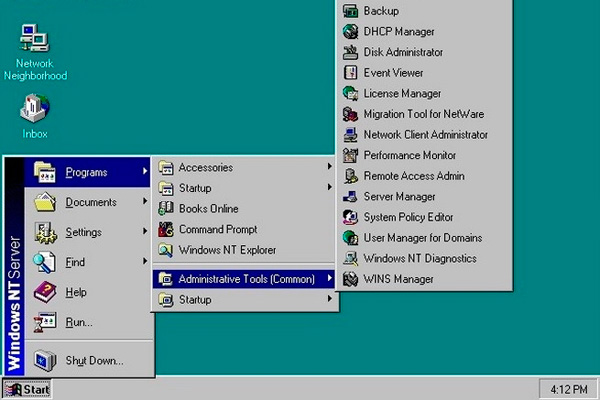Launch WINS Manager from Administrative Tools
Viewport: 600px width, 400px height.
tap(398, 279)
